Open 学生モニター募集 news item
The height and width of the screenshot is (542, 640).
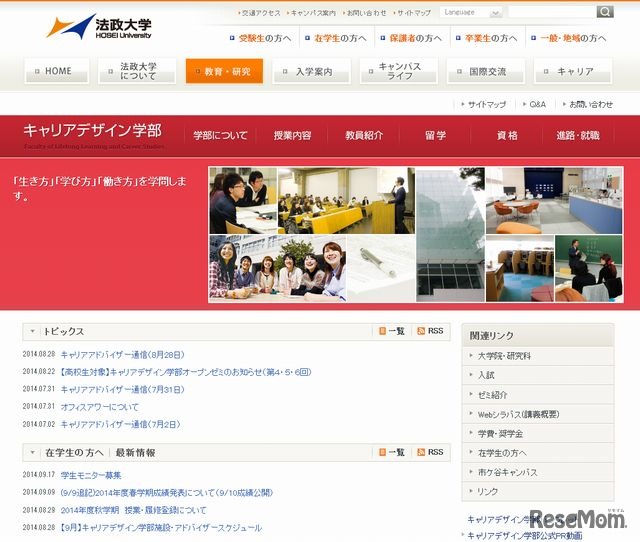coord(91,475)
